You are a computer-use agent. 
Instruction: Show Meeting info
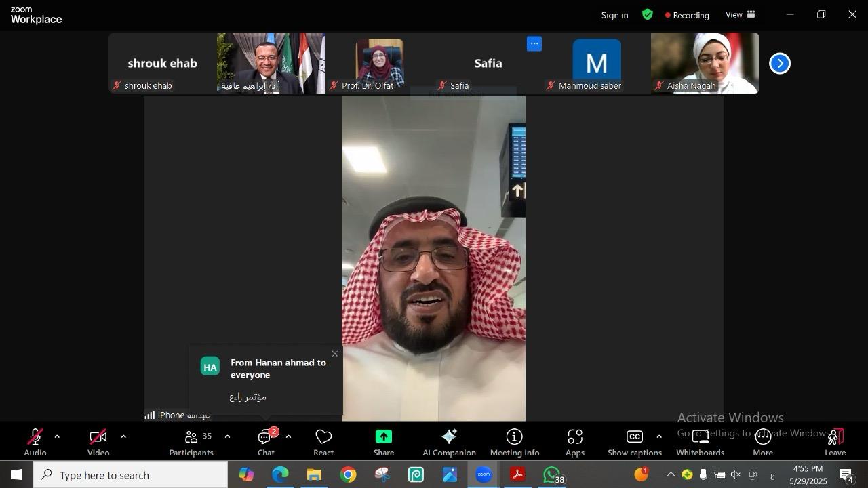point(515,442)
